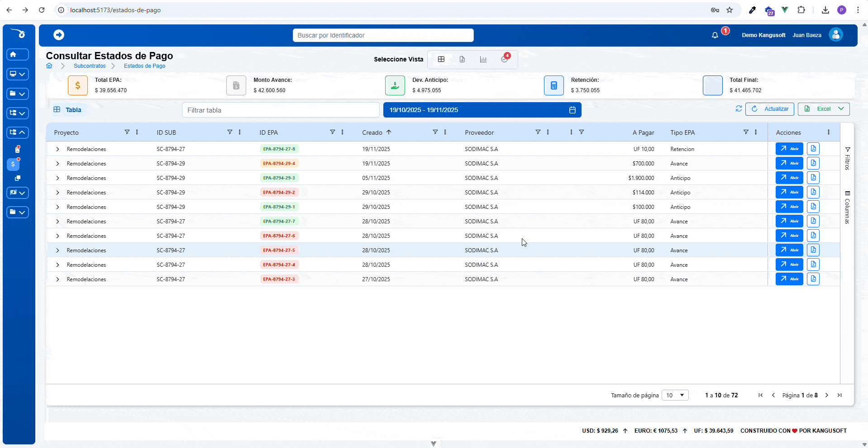Open the Subcontratos breadcrumb link
Viewport: 868px width, 448px height.
tap(90, 66)
